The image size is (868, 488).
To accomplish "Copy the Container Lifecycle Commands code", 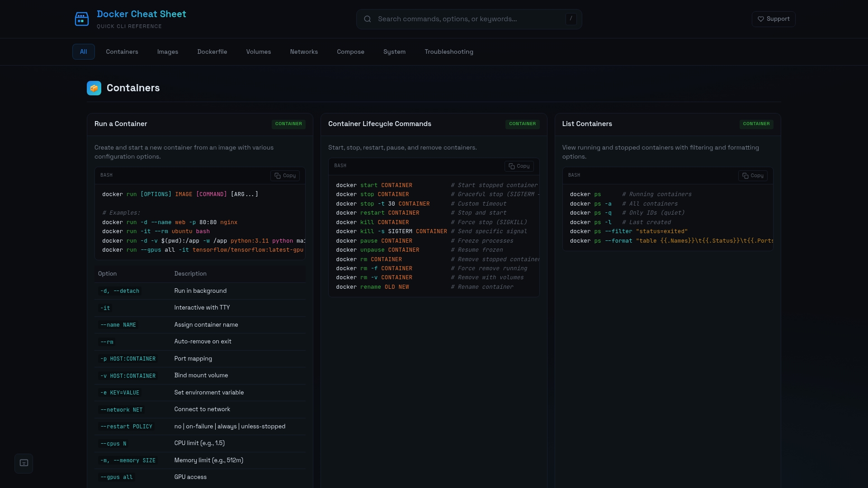I will coord(519,166).
